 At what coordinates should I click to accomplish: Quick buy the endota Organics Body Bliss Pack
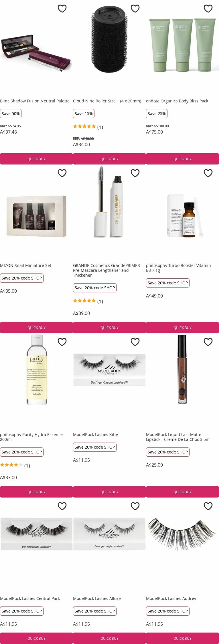pyautogui.click(x=182, y=159)
